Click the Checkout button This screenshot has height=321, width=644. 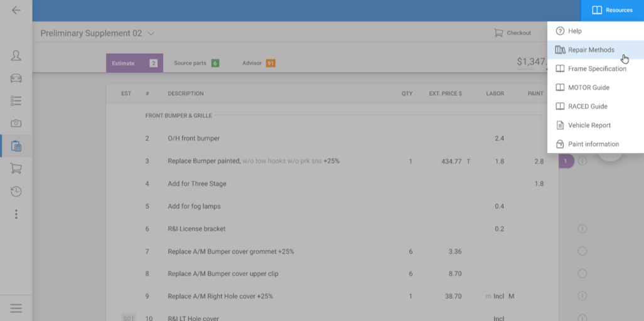pyautogui.click(x=512, y=33)
